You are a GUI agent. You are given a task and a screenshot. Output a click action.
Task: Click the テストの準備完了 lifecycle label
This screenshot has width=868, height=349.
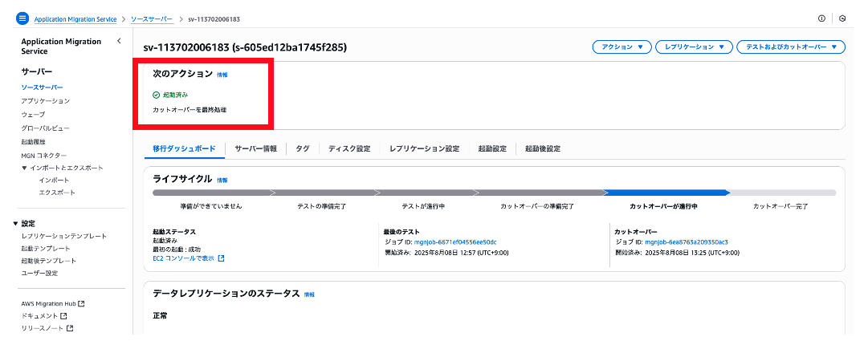coord(322,206)
